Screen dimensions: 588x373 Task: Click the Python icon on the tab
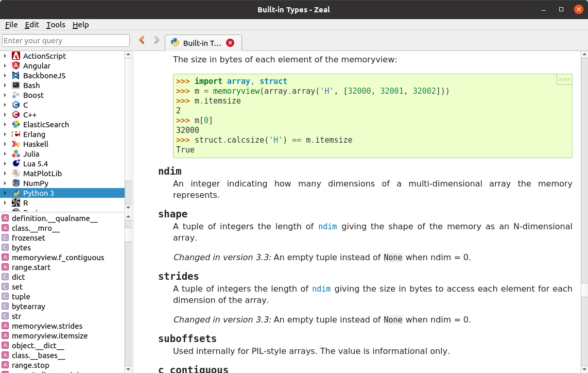click(175, 42)
